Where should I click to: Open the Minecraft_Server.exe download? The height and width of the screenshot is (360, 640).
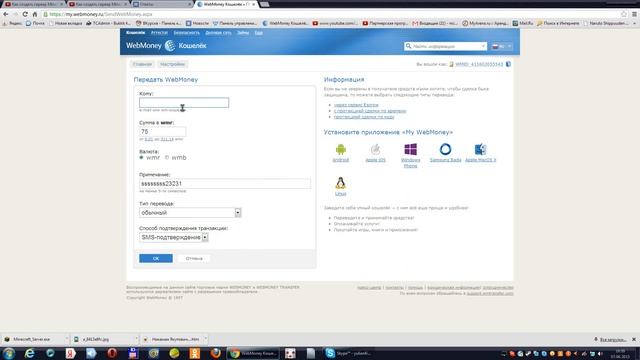point(33,339)
